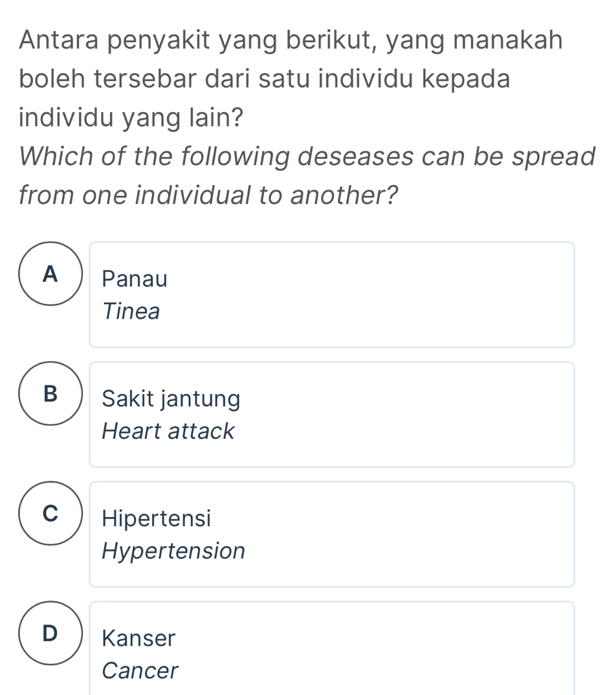
Task: Click the "Which of the following deseases" line
Action: click(x=307, y=156)
